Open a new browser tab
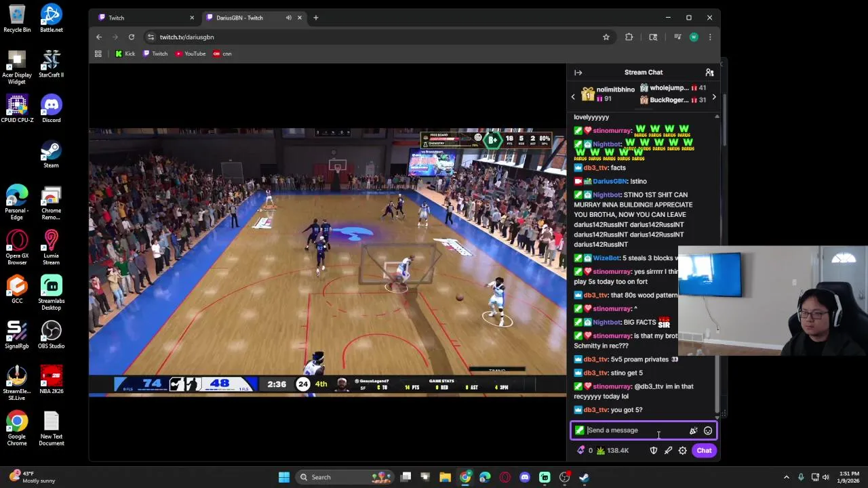This screenshot has height=488, width=868. pos(316,18)
